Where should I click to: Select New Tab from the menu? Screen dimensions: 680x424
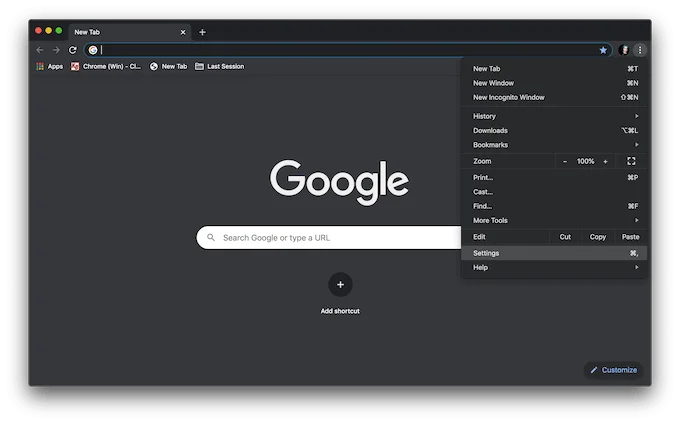coord(554,68)
